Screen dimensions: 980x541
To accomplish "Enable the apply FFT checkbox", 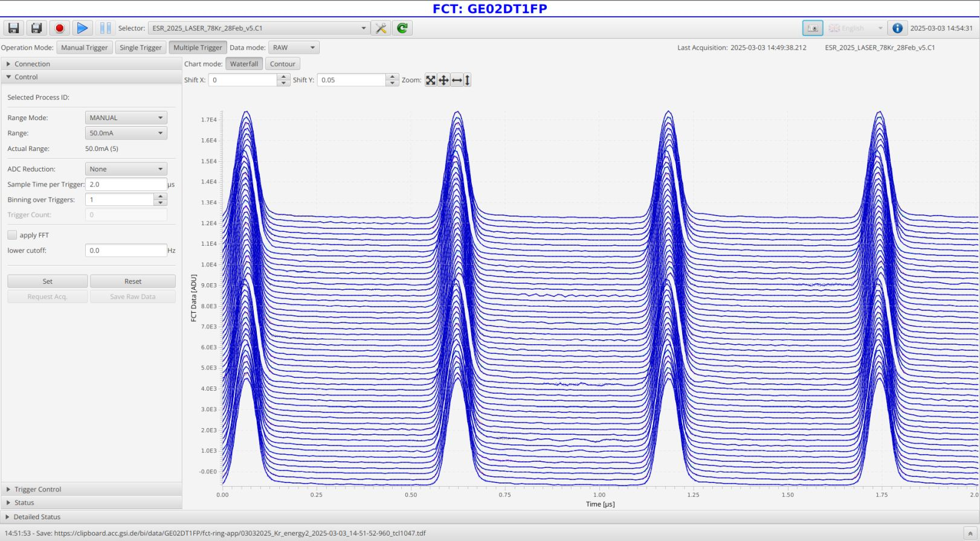I will [12, 235].
